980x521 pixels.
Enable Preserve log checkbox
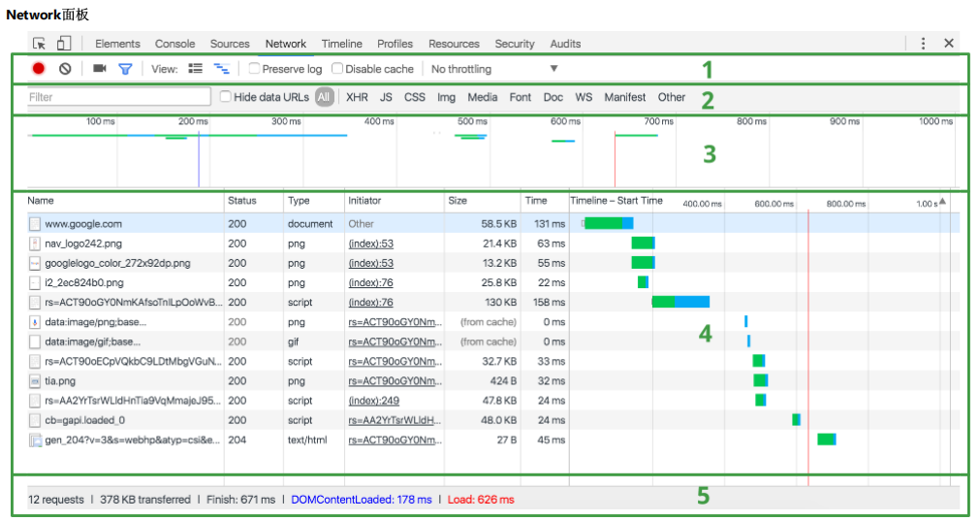click(254, 68)
